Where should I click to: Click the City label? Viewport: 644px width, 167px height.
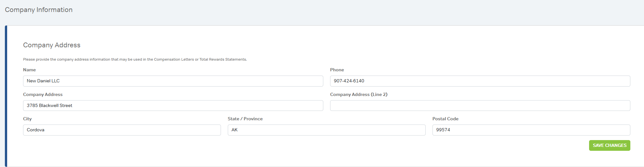click(27, 119)
